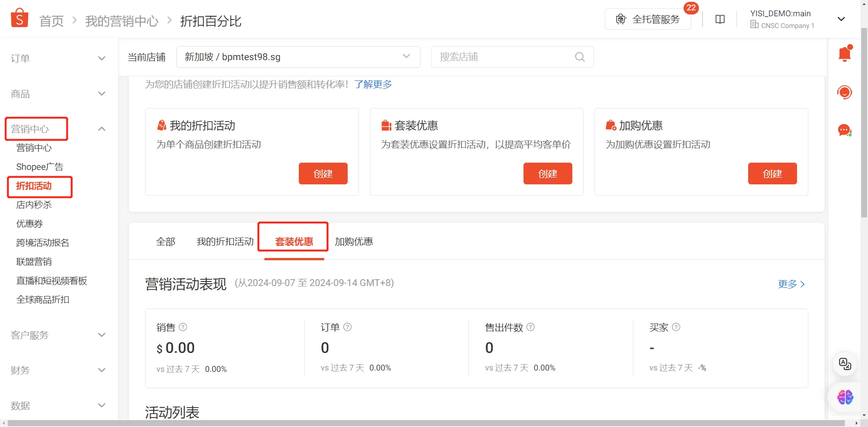This screenshot has height=427, width=868.
Task: Click the target icon on the right edge
Action: [844, 92]
